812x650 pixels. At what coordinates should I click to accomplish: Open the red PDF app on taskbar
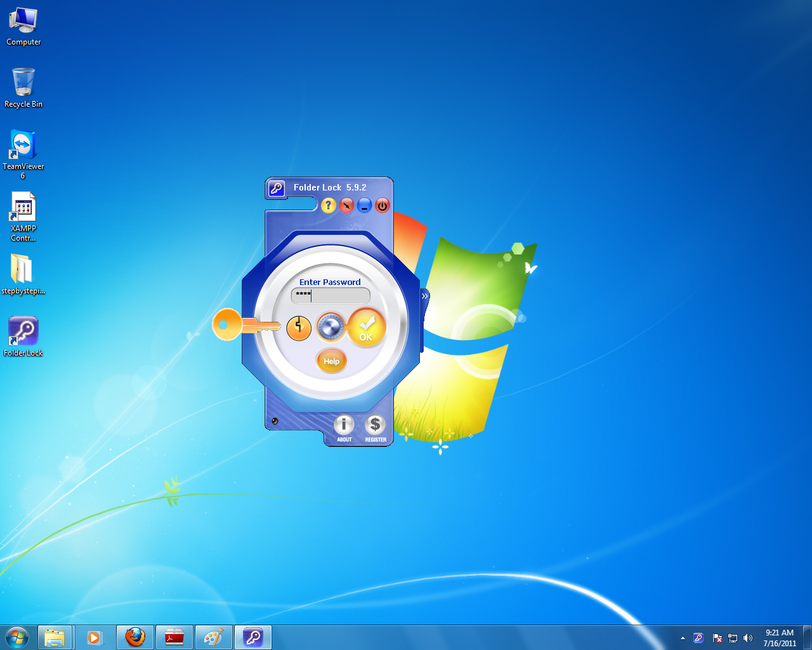tap(174, 637)
